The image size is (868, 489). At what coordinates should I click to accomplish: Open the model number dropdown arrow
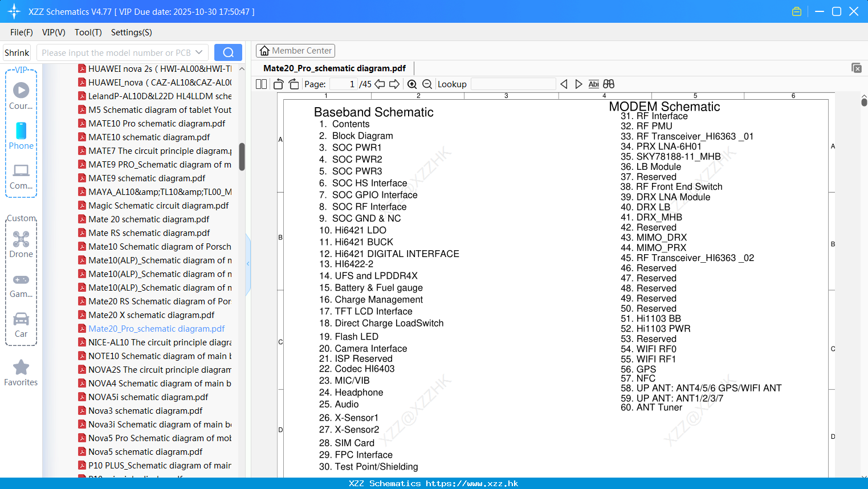click(199, 52)
